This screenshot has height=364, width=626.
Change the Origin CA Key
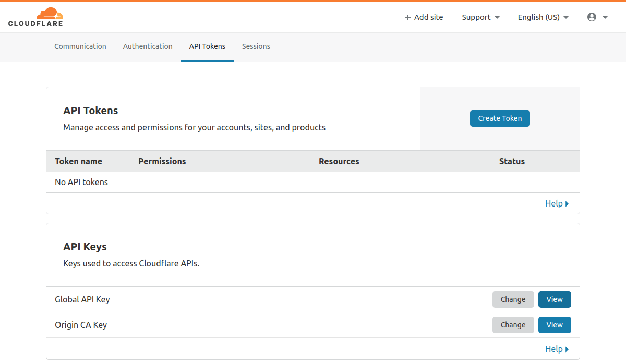[x=513, y=325]
